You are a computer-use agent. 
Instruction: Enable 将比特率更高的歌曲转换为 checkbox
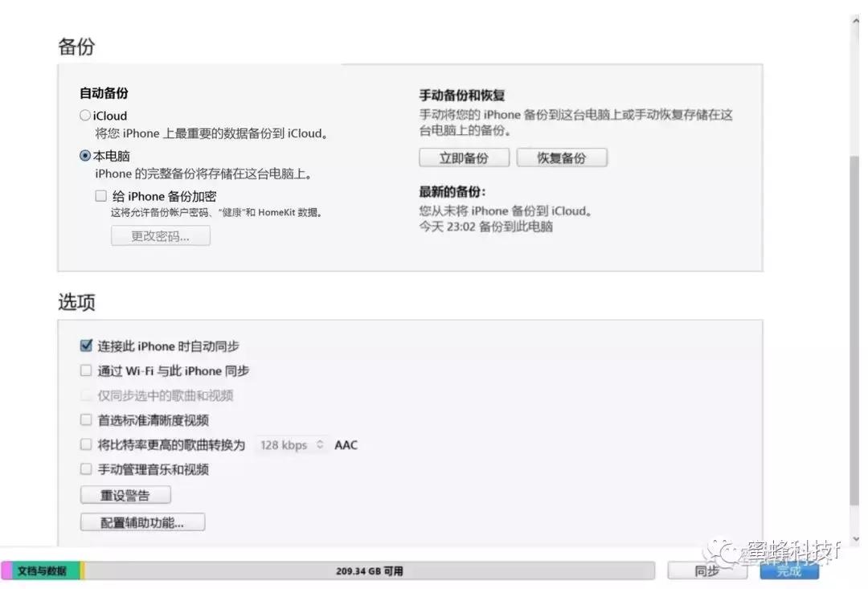coord(86,444)
